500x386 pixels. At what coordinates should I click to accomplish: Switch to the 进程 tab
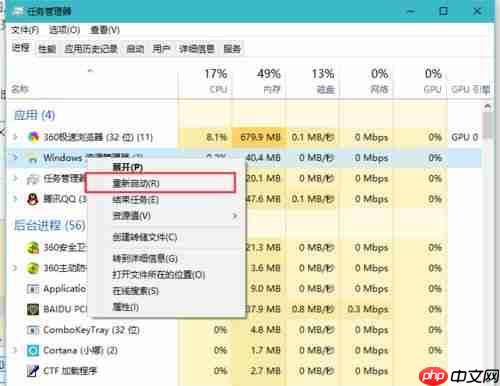(x=21, y=48)
